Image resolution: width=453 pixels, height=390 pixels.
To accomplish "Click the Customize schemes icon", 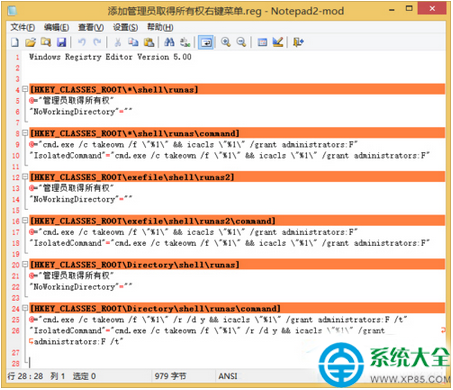I will point(277,42).
